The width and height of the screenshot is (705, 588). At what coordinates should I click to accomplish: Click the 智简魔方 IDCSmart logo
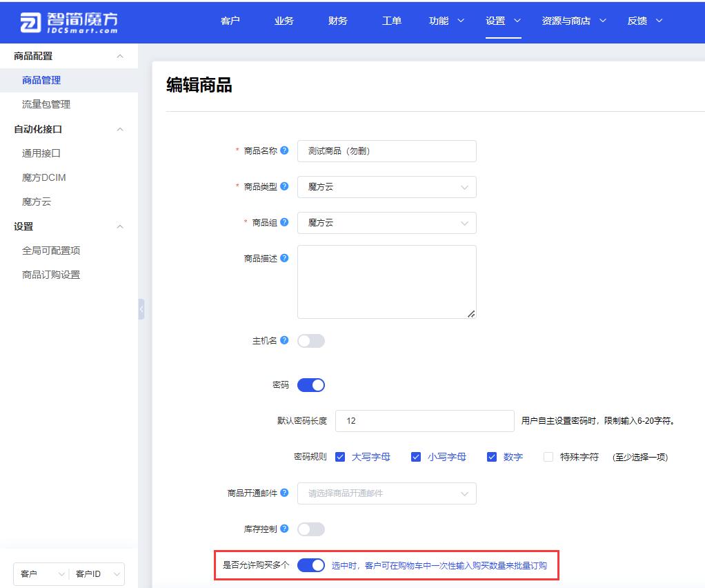tap(69, 22)
